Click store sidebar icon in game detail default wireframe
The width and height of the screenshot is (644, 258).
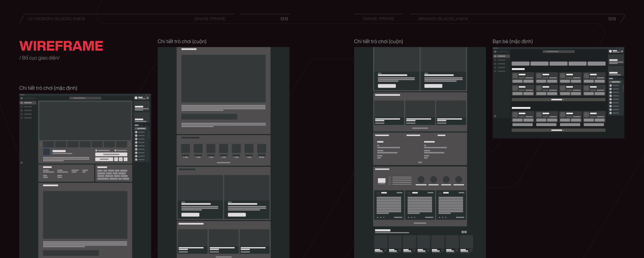[x=22, y=110]
